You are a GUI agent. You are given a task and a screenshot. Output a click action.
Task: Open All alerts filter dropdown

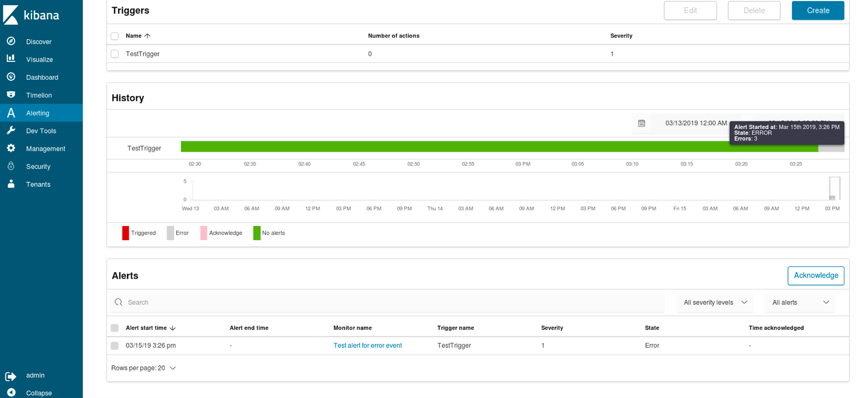click(800, 303)
